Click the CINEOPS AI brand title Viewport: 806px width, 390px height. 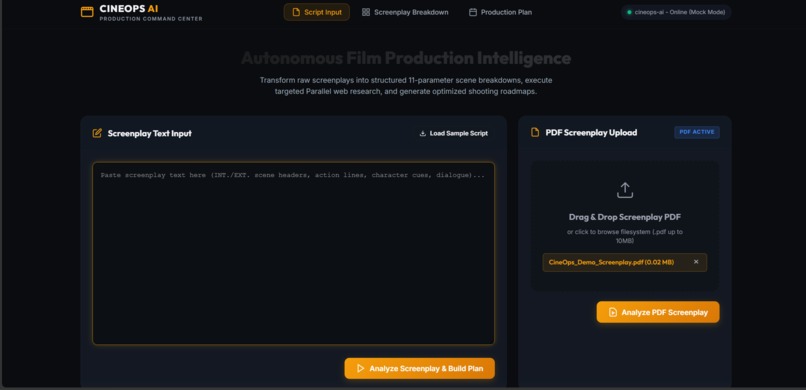(129, 9)
